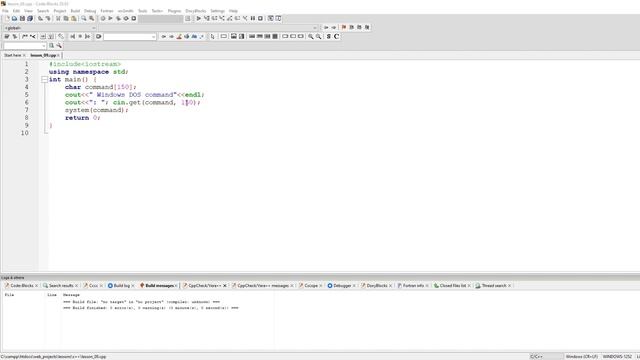Viewport: 640px width, 360px height.
Task: Click the Stop debugger icon
Action: tap(260, 18)
